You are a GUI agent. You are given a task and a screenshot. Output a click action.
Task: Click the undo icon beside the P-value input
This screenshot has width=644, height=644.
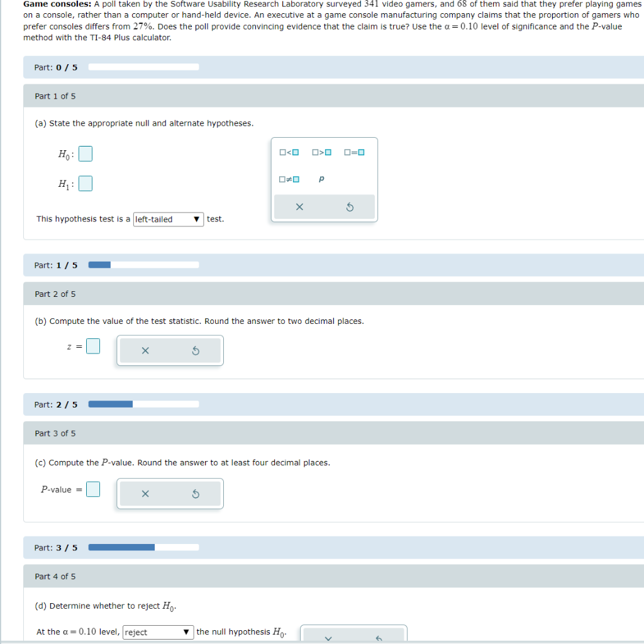[195, 493]
